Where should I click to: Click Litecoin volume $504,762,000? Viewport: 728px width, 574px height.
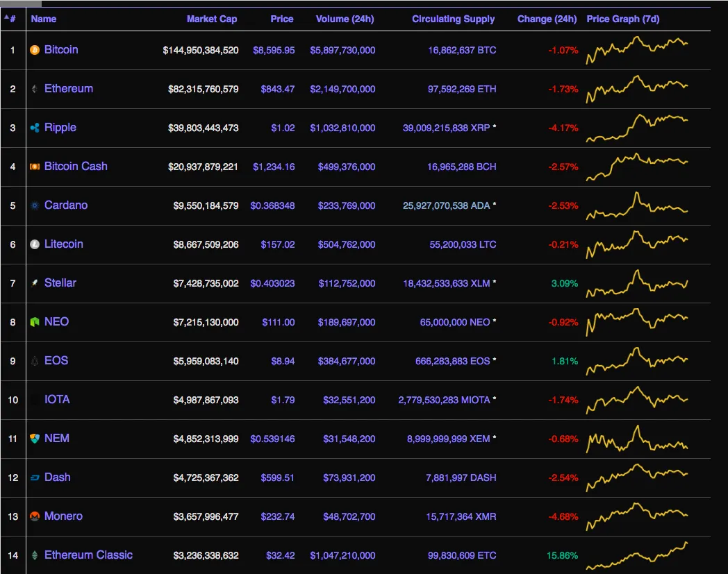pyautogui.click(x=347, y=244)
